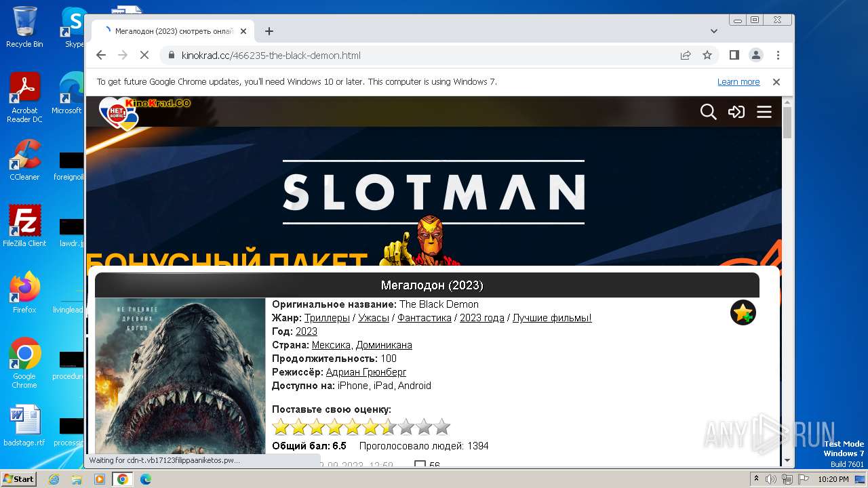Viewport: 868px width, 488px height.
Task: Open the site search magnifier icon
Action: pyautogui.click(x=708, y=112)
